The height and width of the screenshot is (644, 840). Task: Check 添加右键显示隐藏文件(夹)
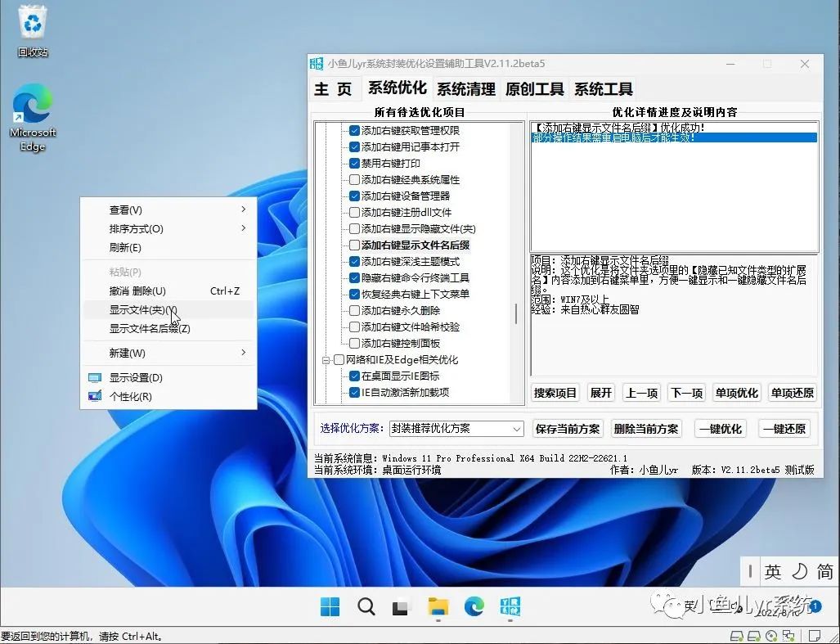[x=354, y=229]
